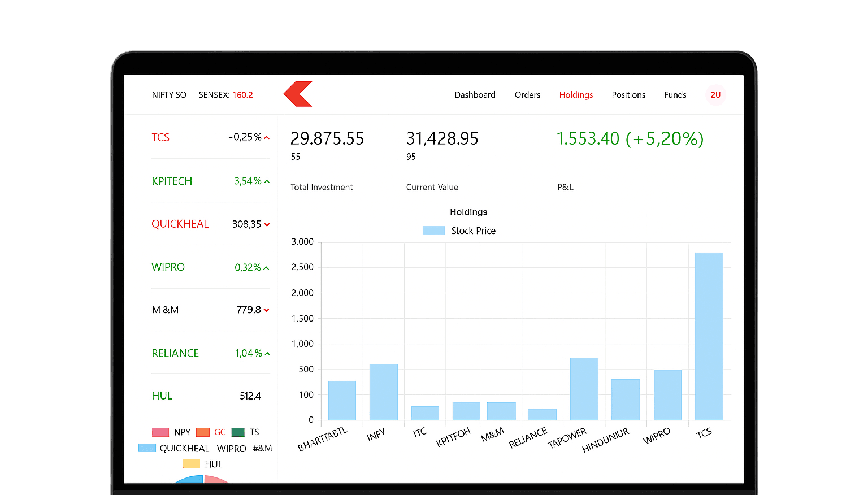Viewport: 868px width, 495px height.
Task: Click the red Kite logo
Action: pos(298,94)
